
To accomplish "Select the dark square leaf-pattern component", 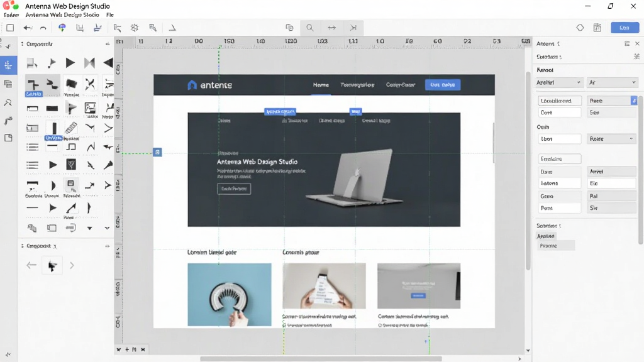I will [71, 165].
